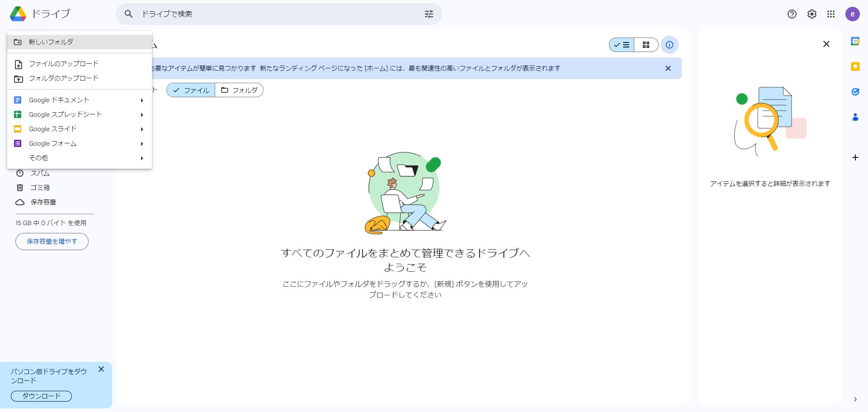Open the settings gear icon
Viewport: 868px width, 412px height.
tap(812, 14)
